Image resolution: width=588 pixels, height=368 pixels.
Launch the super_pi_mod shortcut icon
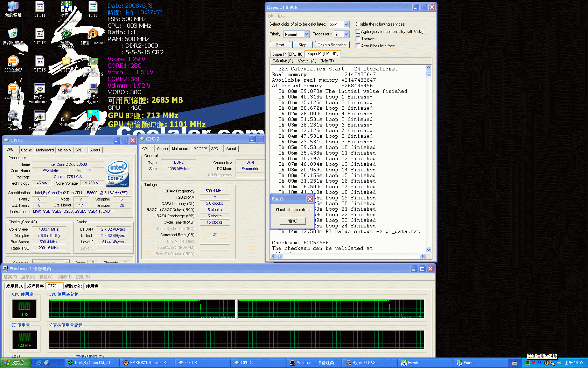point(66,11)
